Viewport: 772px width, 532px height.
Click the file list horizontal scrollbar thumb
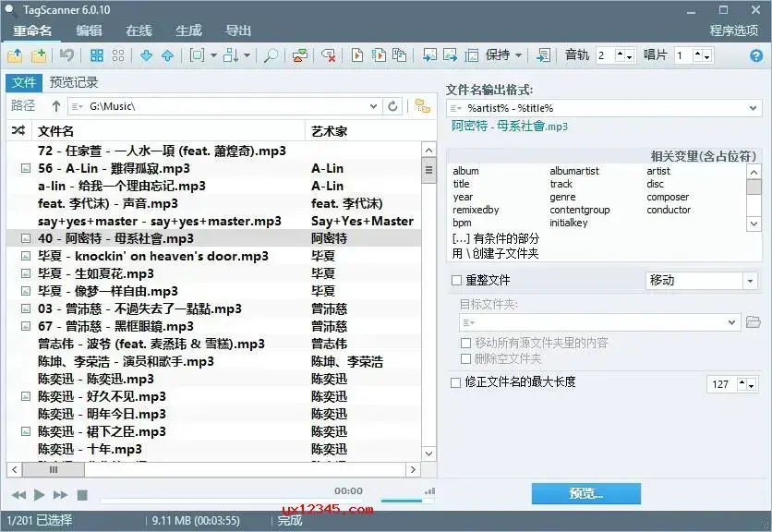point(54,470)
